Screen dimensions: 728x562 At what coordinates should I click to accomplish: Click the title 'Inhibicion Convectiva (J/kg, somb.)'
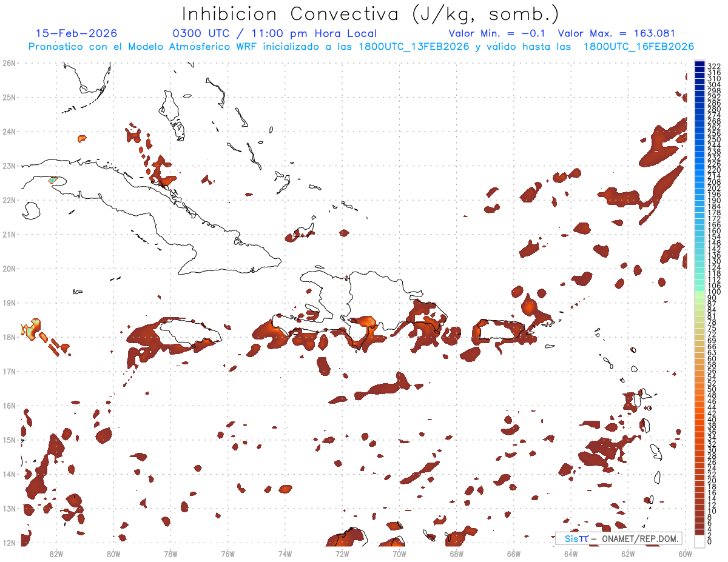(x=371, y=14)
